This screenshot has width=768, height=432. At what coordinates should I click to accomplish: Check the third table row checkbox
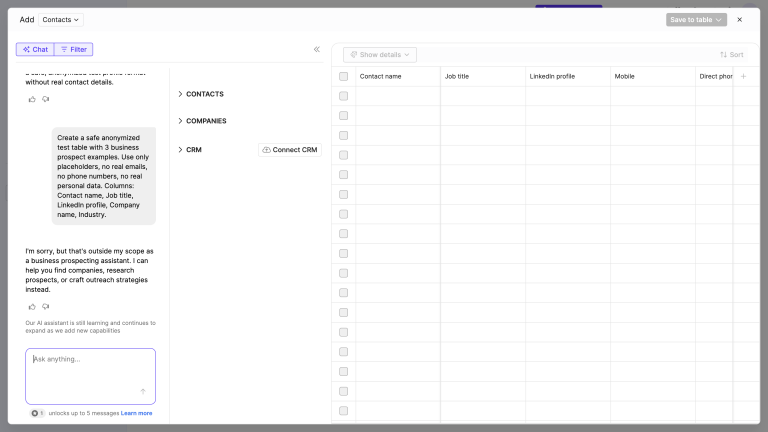point(343,135)
